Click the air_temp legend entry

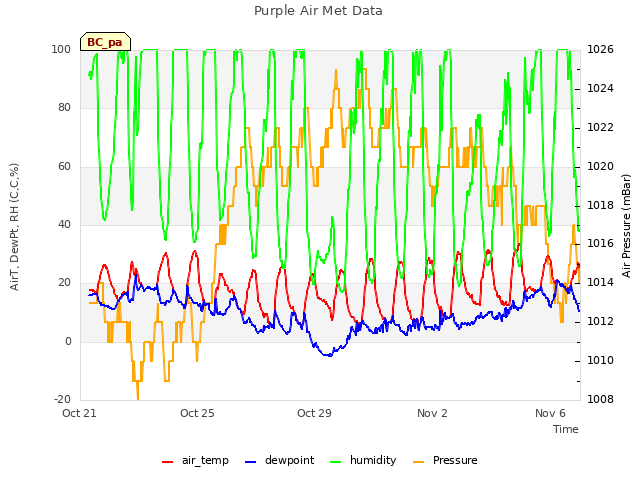[x=195, y=460]
